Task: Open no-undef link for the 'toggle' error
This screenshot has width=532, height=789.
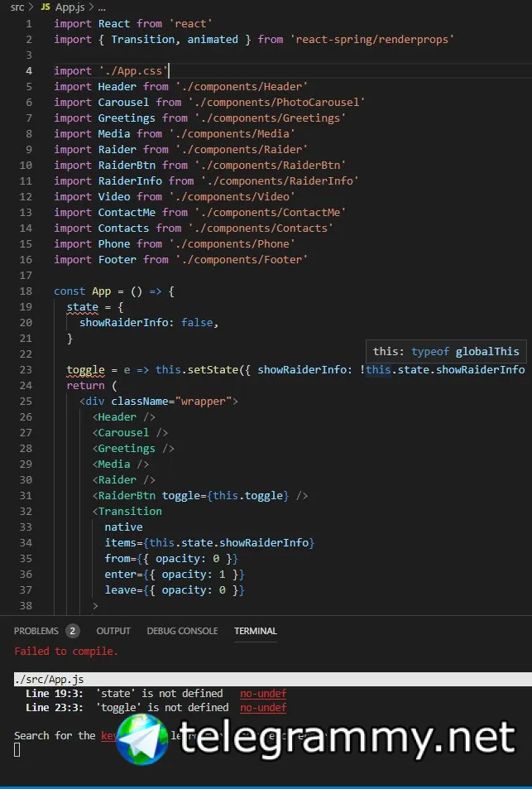Action: 263,708
